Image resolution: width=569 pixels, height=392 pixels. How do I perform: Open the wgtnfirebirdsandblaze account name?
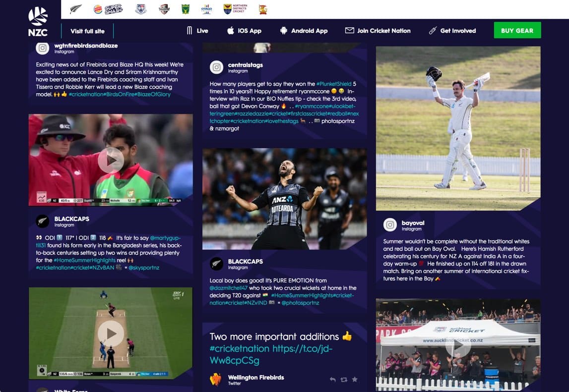tap(86, 46)
